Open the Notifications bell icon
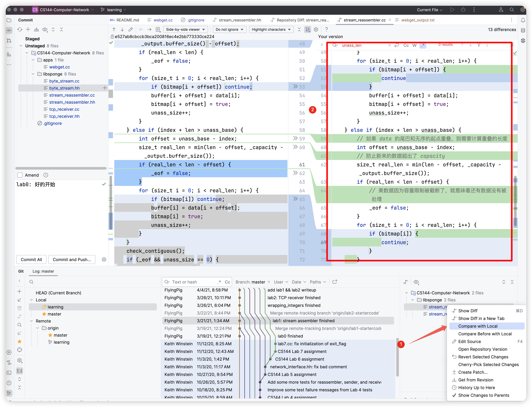532x407 pixels. pos(523,20)
